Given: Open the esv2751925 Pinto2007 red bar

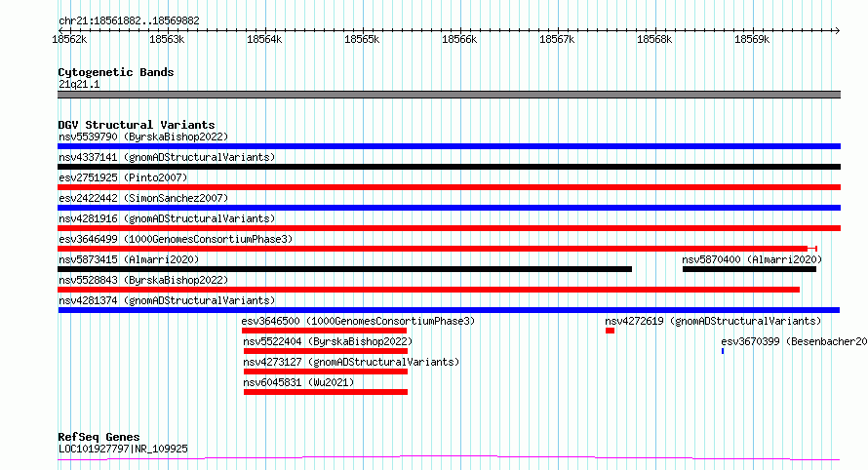Looking at the screenshot, I should 449,187.
